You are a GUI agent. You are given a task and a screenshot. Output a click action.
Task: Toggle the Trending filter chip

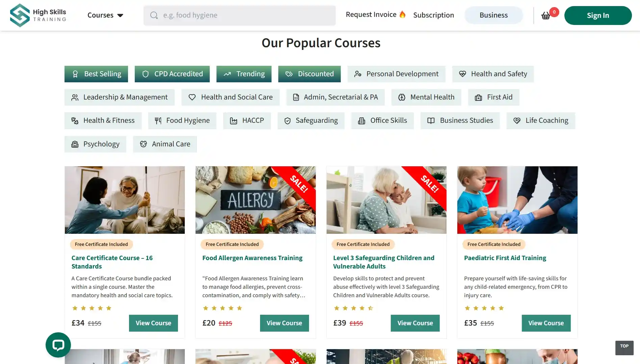pyautogui.click(x=244, y=74)
